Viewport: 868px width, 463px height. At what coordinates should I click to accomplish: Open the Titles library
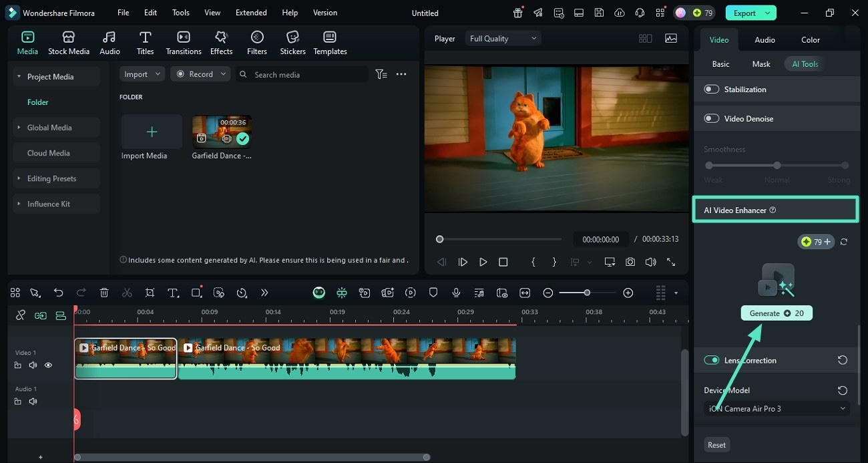145,43
